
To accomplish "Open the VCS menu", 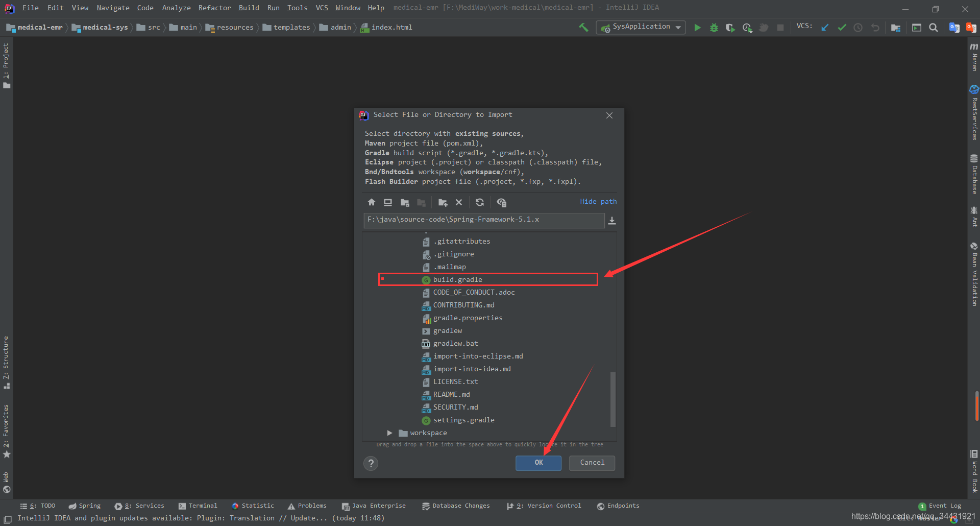I will [x=322, y=8].
